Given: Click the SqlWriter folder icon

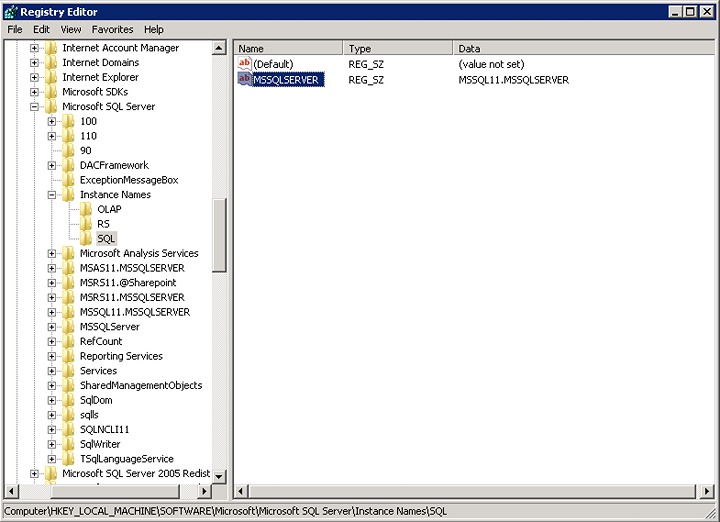Looking at the screenshot, I should [x=69, y=444].
